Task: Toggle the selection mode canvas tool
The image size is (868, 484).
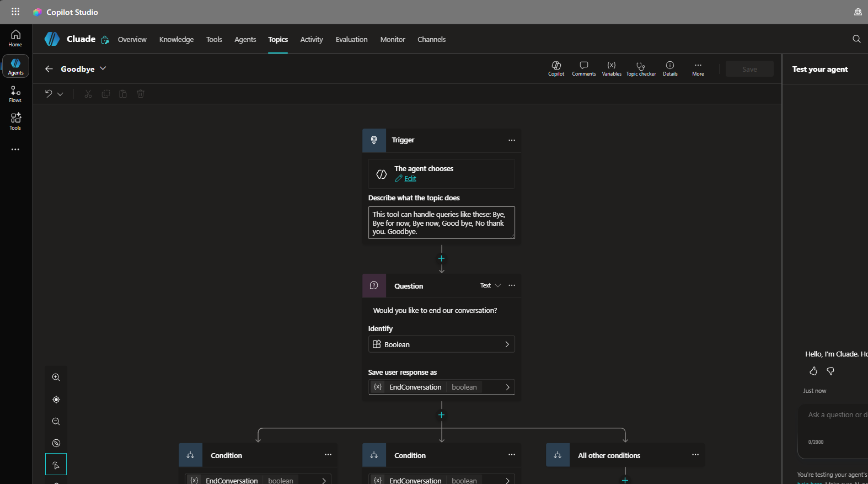Action: click(x=56, y=465)
